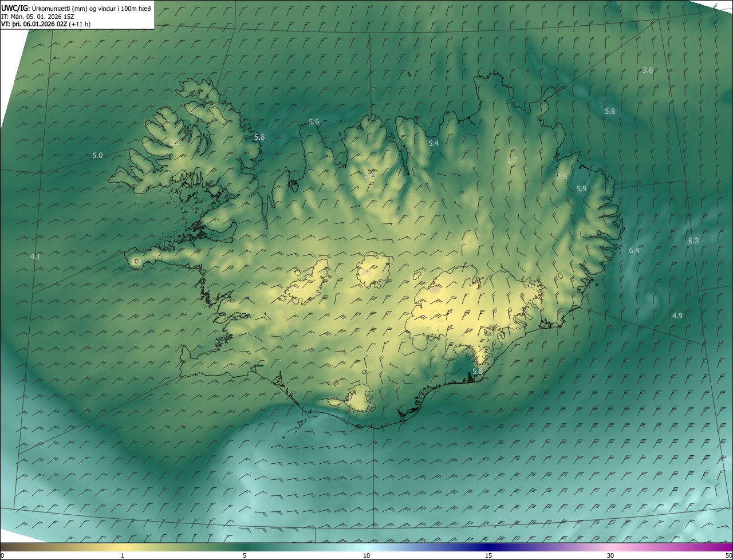Click the 3.8 value label on map

coord(648,70)
